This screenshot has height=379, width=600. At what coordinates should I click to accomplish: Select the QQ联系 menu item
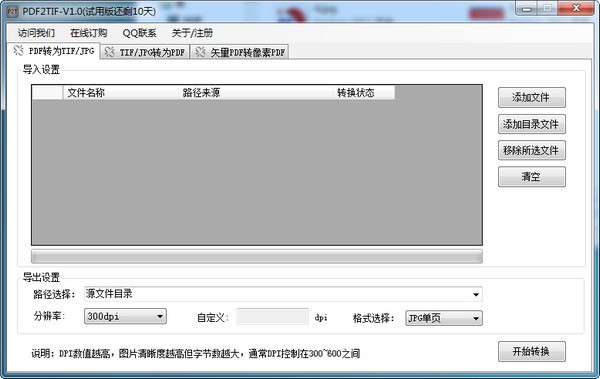[139, 33]
